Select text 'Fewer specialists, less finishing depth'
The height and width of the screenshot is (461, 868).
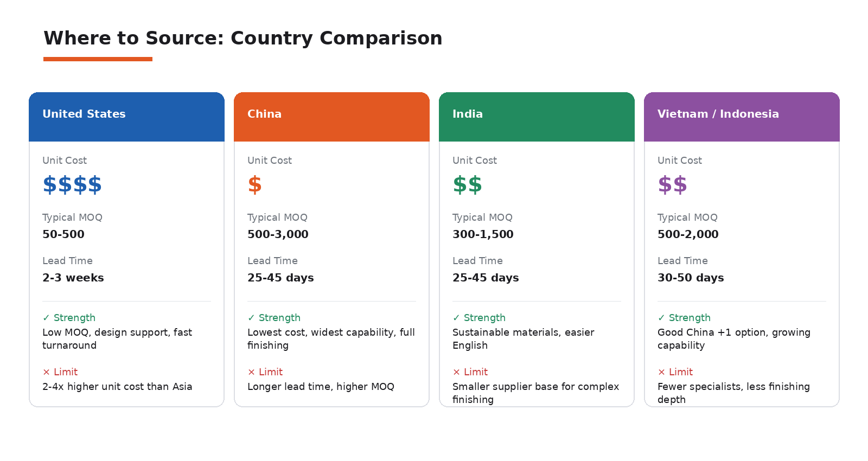click(x=733, y=393)
